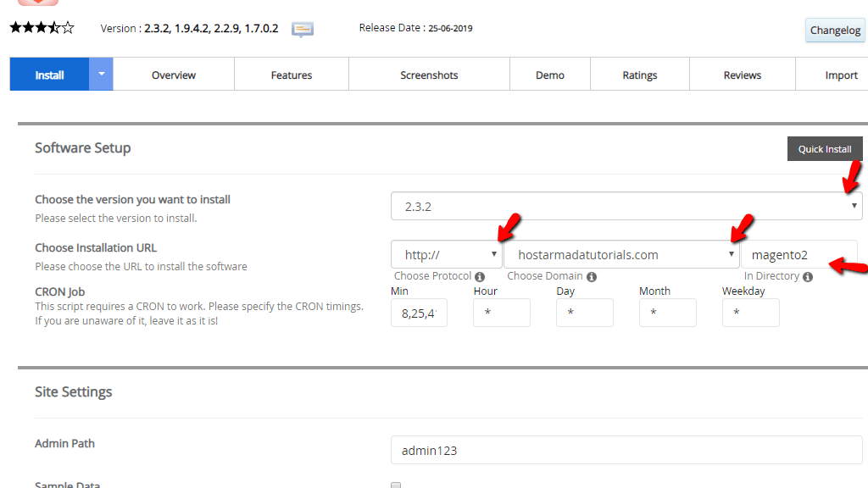Click info icon beside Choose Domain
The width and height of the screenshot is (868, 488).
click(591, 277)
